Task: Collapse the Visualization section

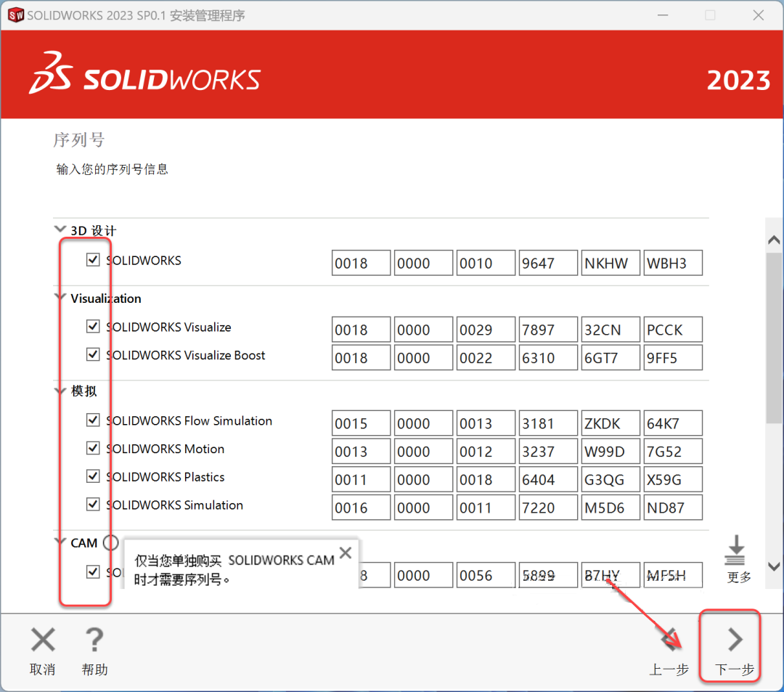Action: click(x=60, y=296)
